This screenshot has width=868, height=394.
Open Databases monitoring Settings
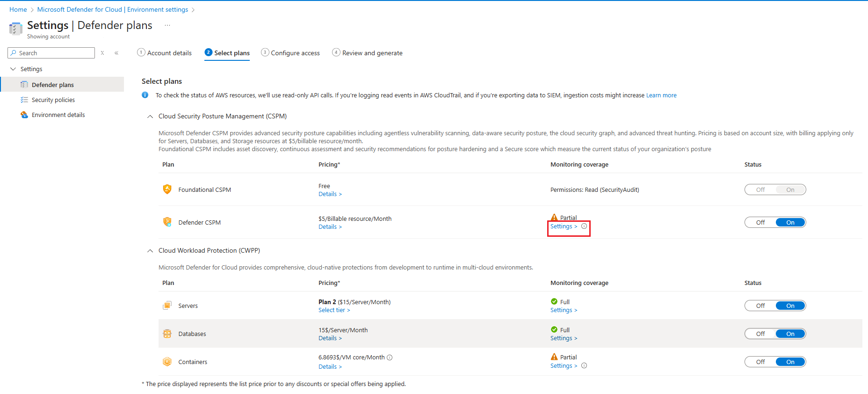[564, 338]
